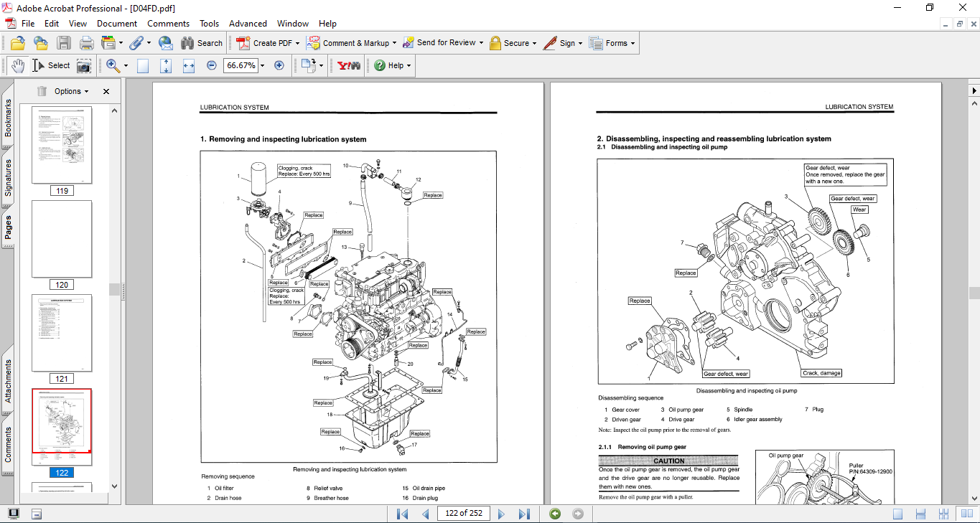Expand the Comment & Markup dropdown
The width and height of the screenshot is (980, 523).
pyautogui.click(x=394, y=43)
